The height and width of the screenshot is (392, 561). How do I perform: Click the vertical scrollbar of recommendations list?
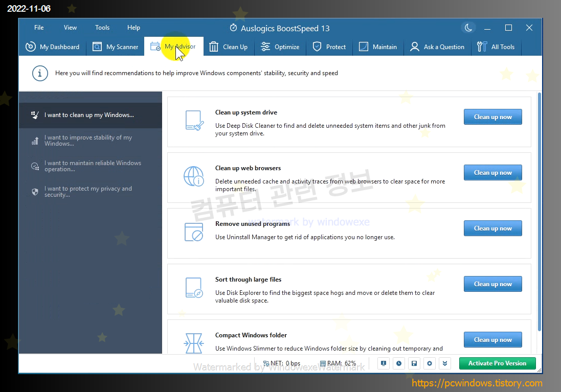[x=539, y=212]
